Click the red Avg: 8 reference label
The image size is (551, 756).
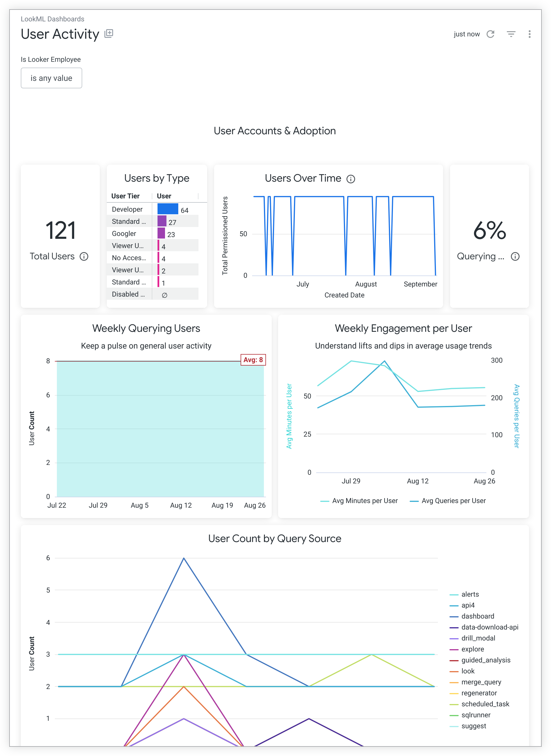click(x=253, y=360)
